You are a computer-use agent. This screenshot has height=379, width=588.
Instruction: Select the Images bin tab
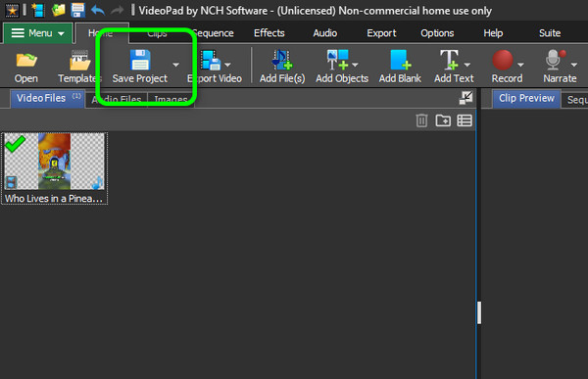[171, 100]
